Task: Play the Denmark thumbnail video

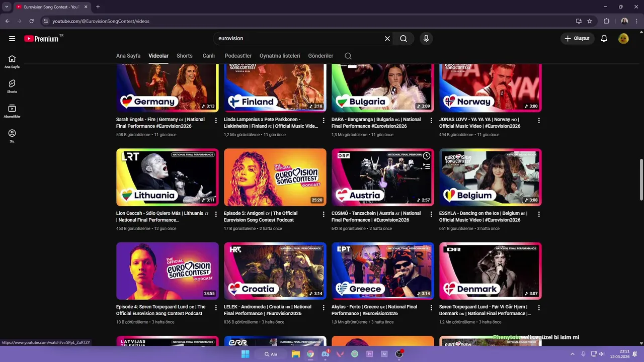Action: point(491,271)
